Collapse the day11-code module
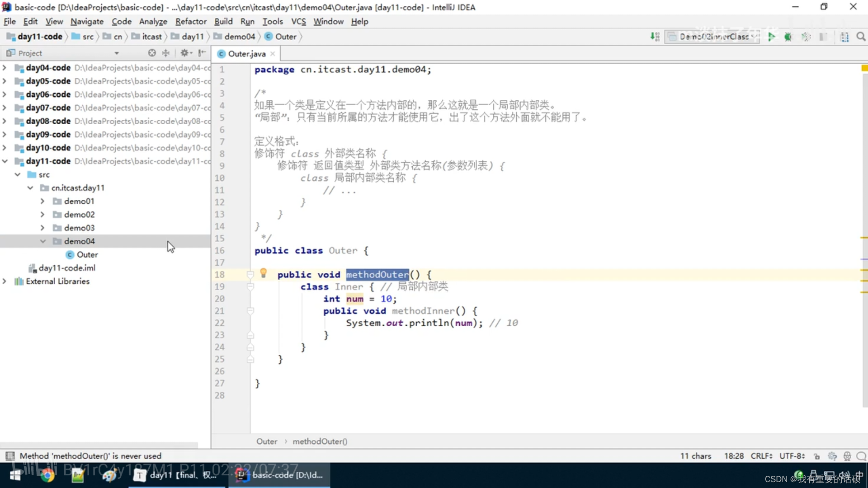The height and width of the screenshot is (488, 868). (x=5, y=161)
